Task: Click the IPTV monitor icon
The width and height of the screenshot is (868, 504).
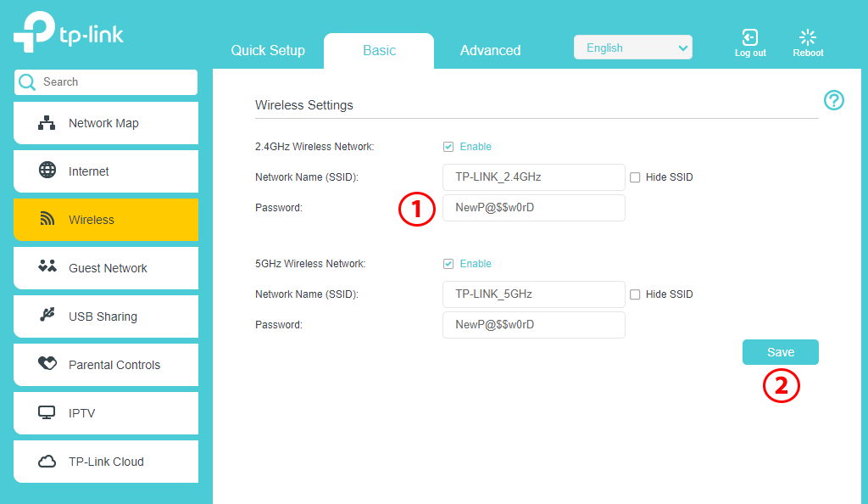Action: tap(47, 412)
